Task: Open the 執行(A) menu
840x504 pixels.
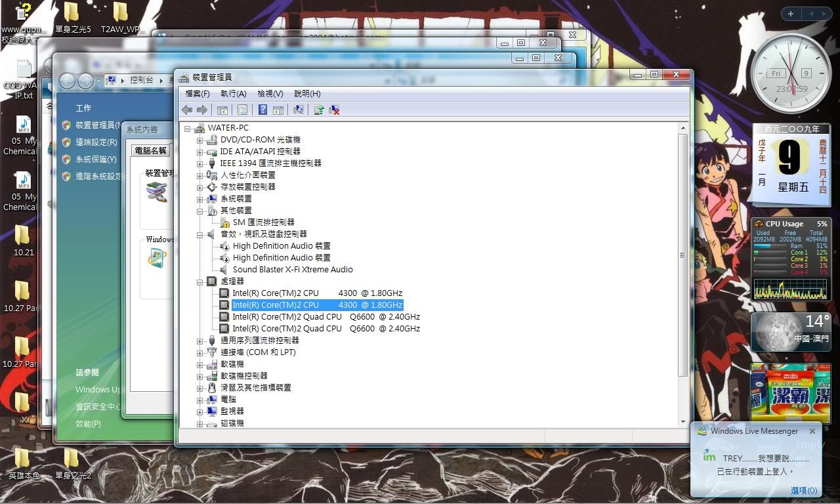Action: click(x=234, y=94)
